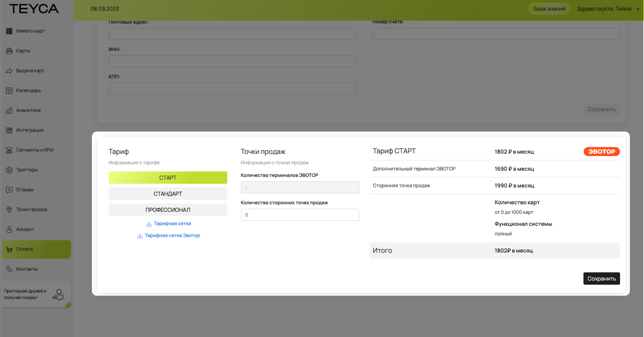Go to Триггеры section

click(x=37, y=170)
